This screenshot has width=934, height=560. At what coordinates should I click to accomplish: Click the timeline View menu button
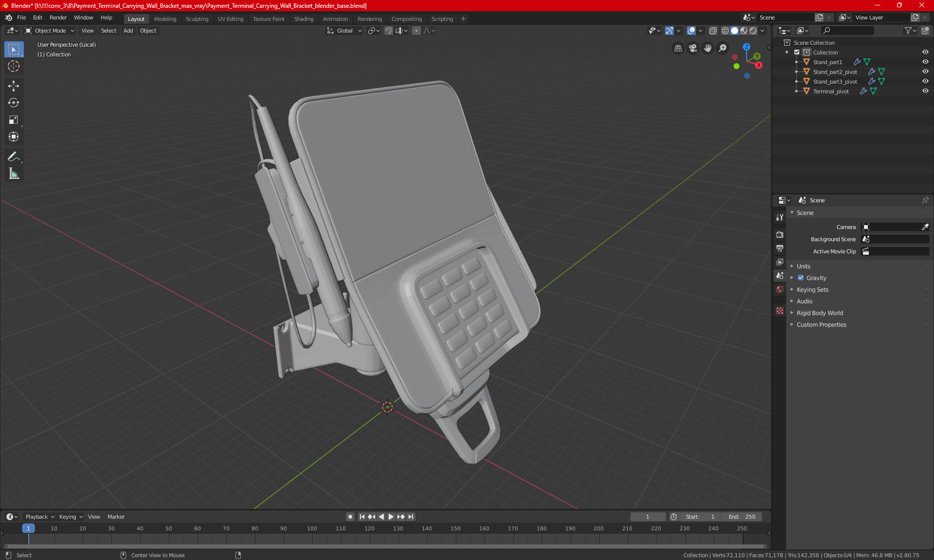[94, 517]
